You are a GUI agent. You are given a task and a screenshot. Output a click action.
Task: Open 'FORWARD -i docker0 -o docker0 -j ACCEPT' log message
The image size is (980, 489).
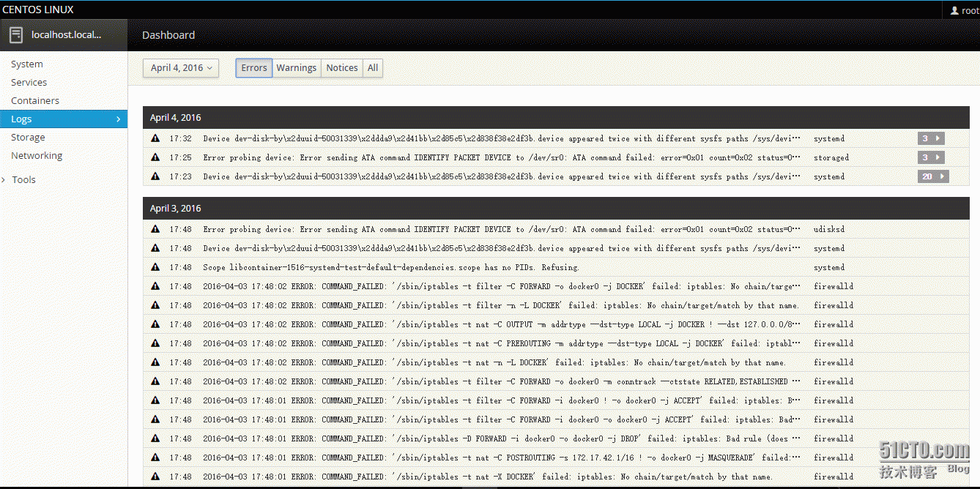pyautogui.click(x=502, y=419)
